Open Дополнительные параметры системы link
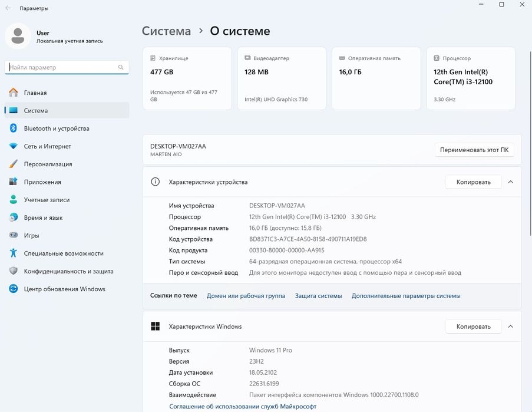Screen dimensions: 532x412 pyautogui.click(x=406, y=296)
